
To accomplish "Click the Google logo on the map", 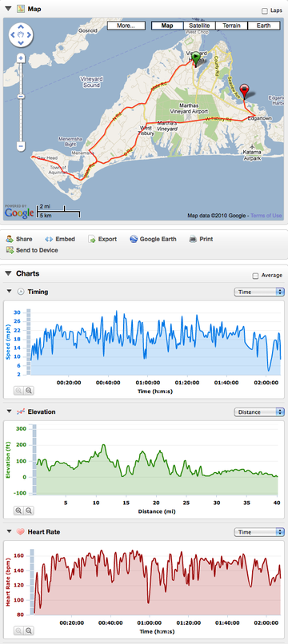I will [19, 213].
